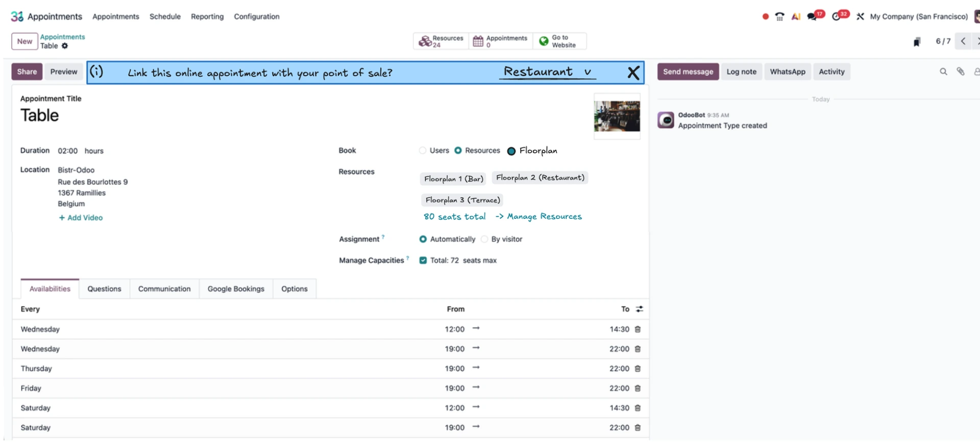The image size is (980, 442).
Task: Search messages with magnifier icon in chatter
Action: point(943,72)
